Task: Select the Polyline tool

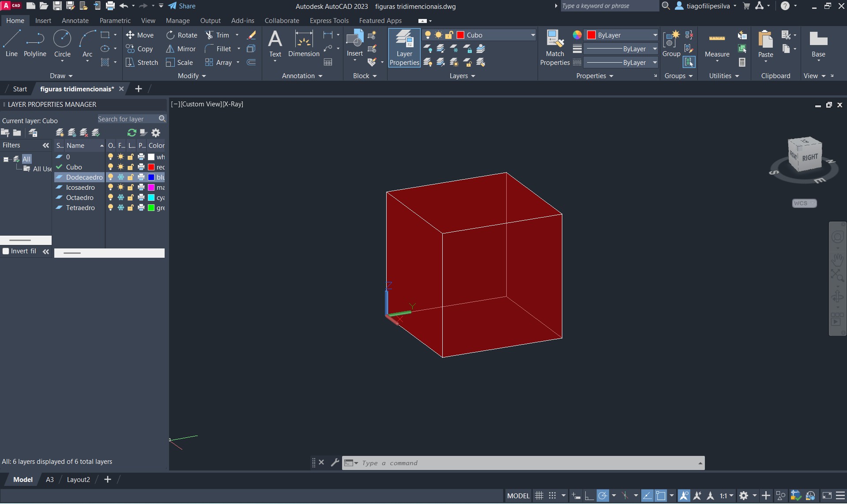Action: 35,44
